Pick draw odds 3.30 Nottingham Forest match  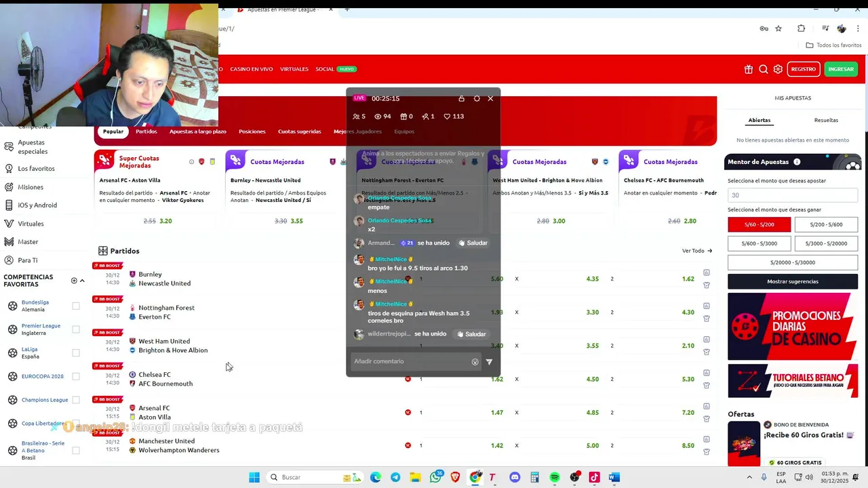pyautogui.click(x=592, y=312)
